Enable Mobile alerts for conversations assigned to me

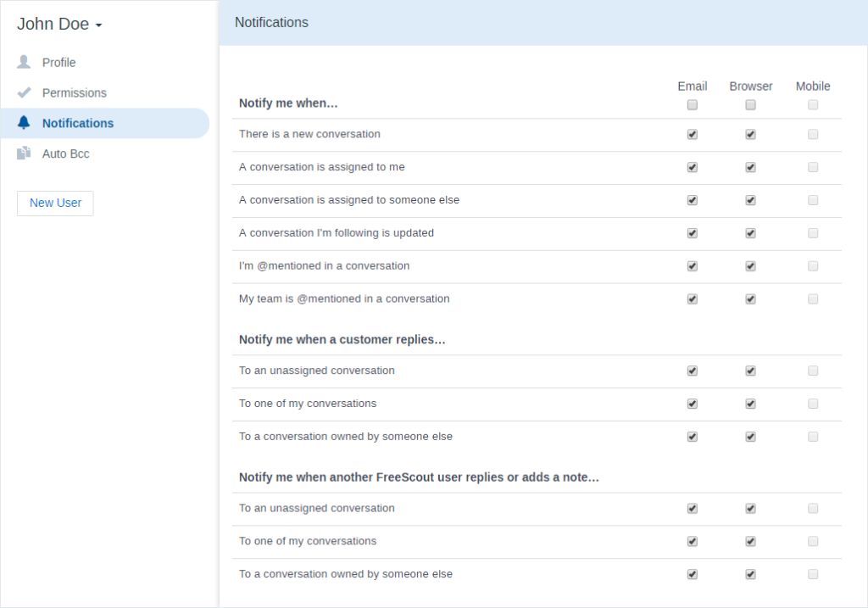[x=812, y=167]
